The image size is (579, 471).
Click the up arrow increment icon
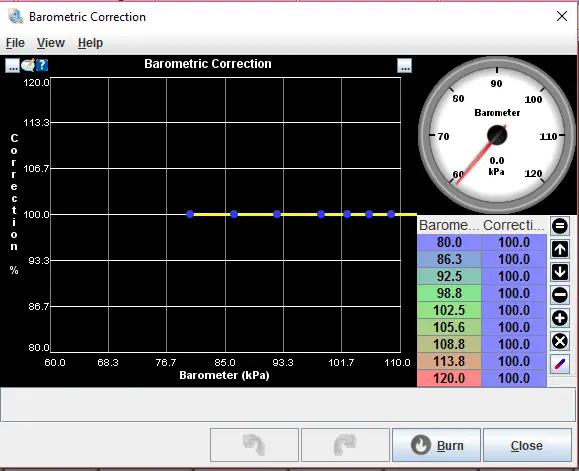560,249
